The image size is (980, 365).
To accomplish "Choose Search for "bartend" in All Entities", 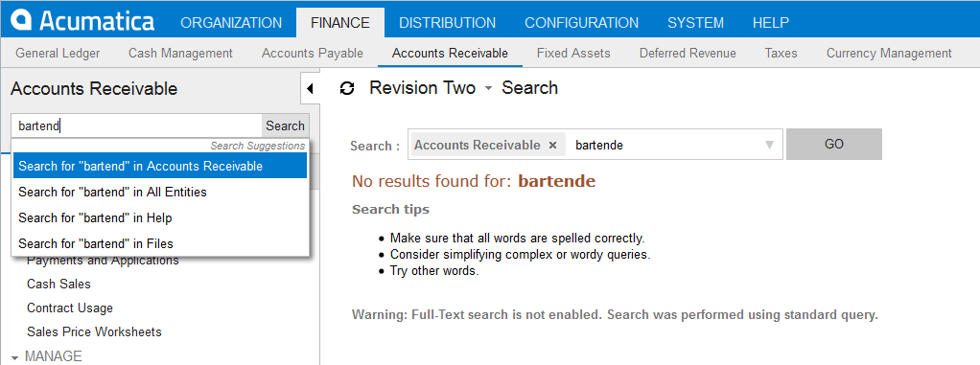I will coord(160,193).
